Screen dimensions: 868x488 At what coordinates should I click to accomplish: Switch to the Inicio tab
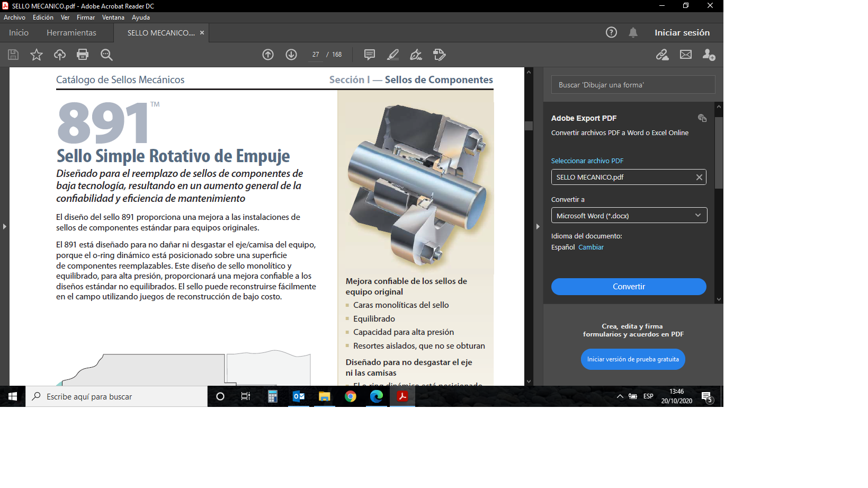(19, 33)
